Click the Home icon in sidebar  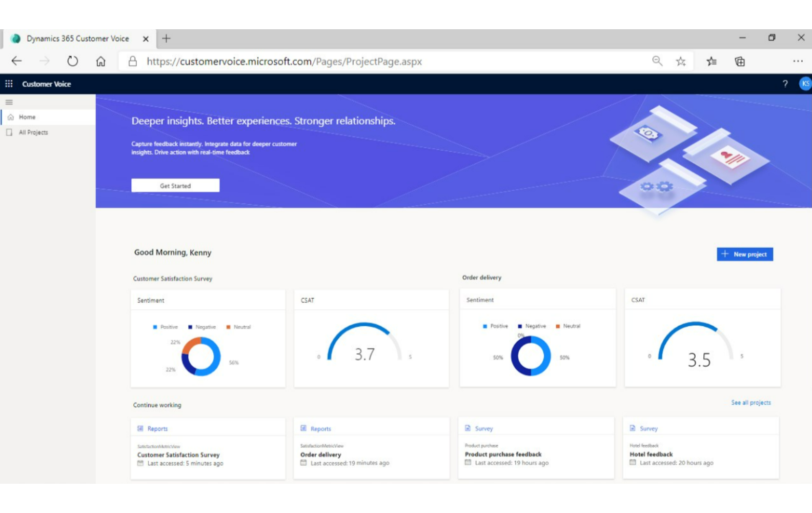(10, 117)
